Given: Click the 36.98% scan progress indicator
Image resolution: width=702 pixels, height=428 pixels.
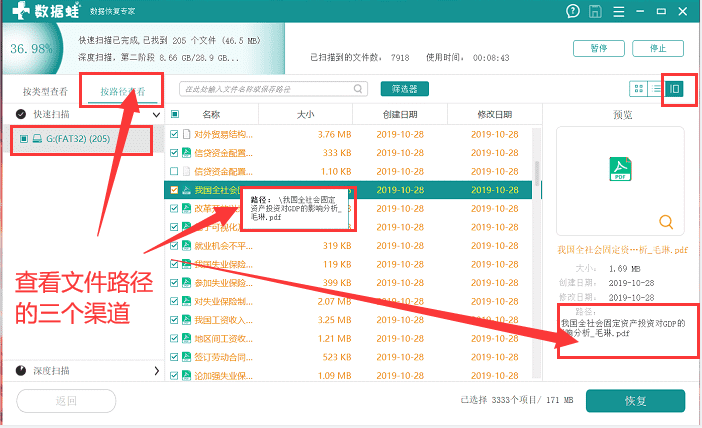Looking at the screenshot, I should coord(31,48).
